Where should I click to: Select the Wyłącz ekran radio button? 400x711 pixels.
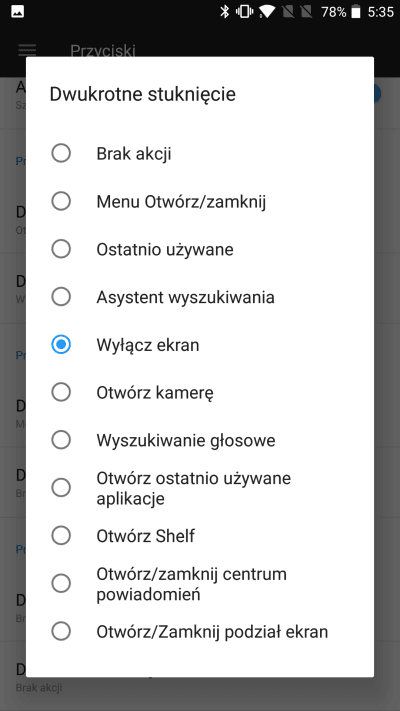61,345
